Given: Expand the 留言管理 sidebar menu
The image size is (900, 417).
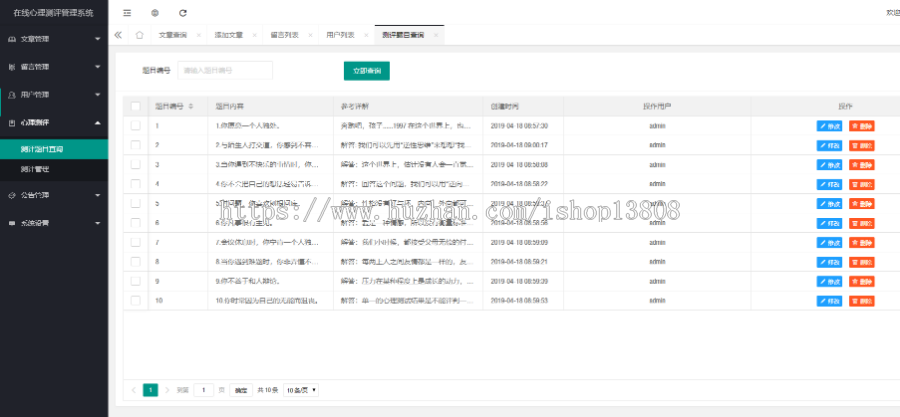Looking at the screenshot, I should pyautogui.click(x=54, y=67).
